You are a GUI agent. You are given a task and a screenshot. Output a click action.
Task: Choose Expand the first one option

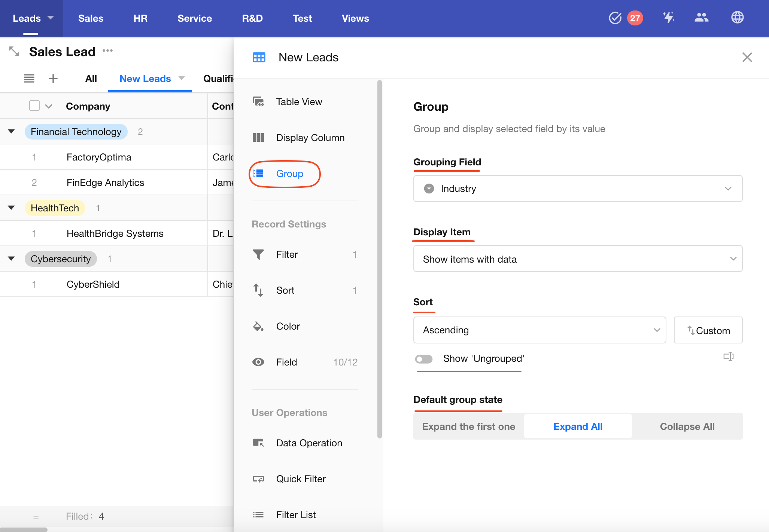pyautogui.click(x=468, y=426)
